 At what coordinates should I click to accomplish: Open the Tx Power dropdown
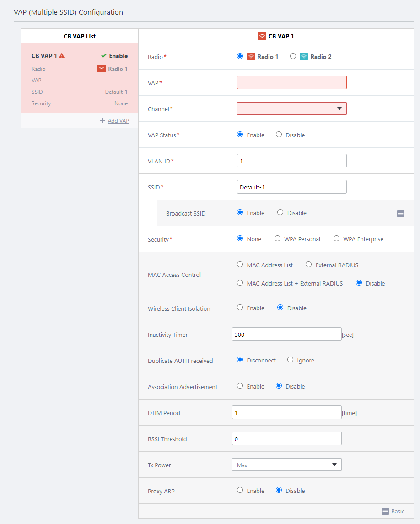[x=286, y=465]
